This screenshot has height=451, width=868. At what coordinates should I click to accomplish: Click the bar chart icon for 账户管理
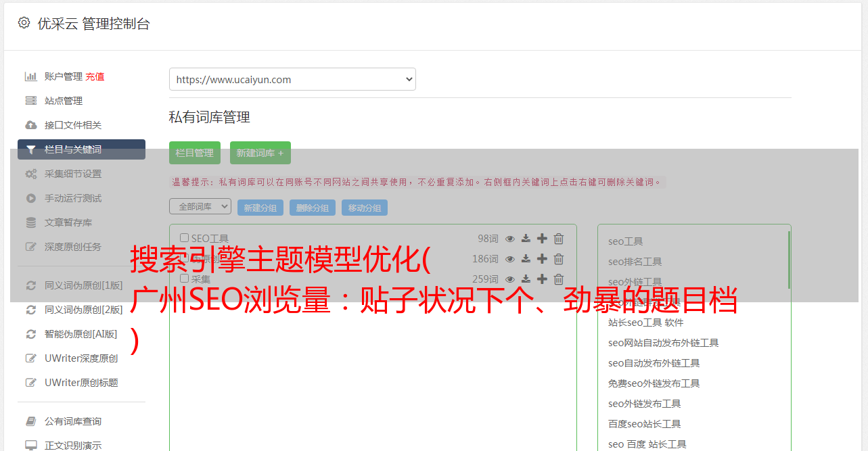(x=30, y=76)
